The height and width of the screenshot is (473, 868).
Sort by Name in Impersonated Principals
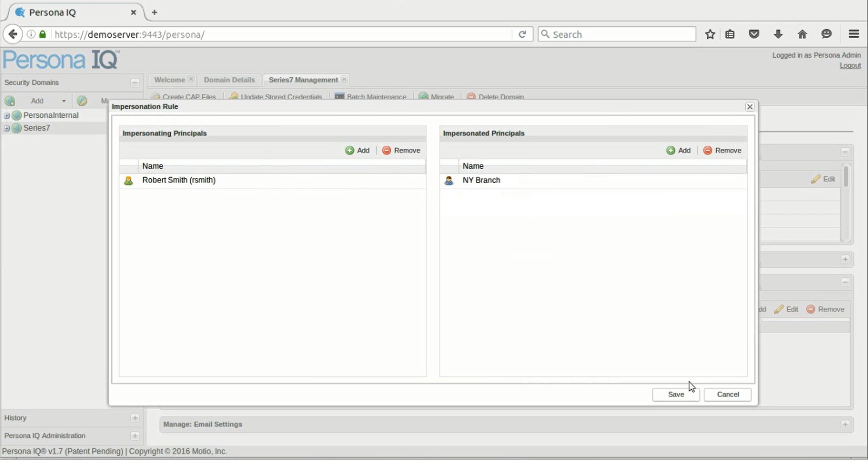[x=602, y=166]
